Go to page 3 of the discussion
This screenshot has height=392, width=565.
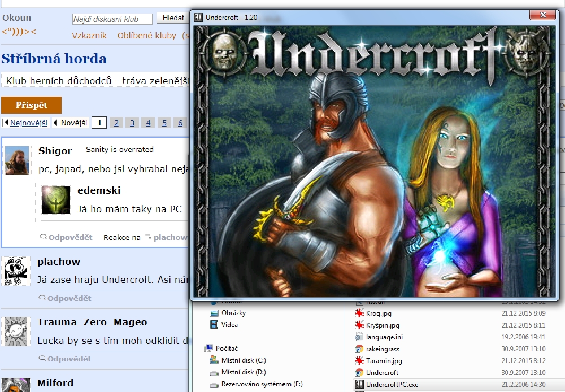point(132,123)
